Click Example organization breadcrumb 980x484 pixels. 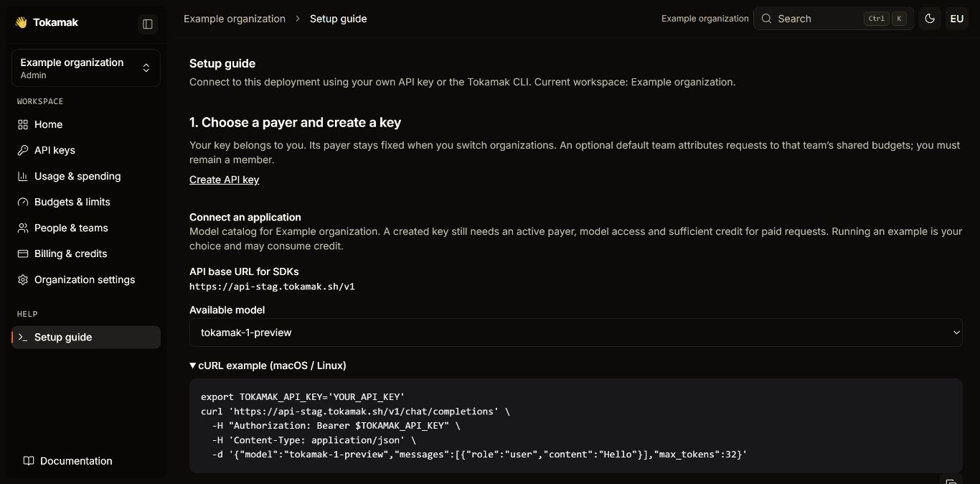tap(235, 19)
